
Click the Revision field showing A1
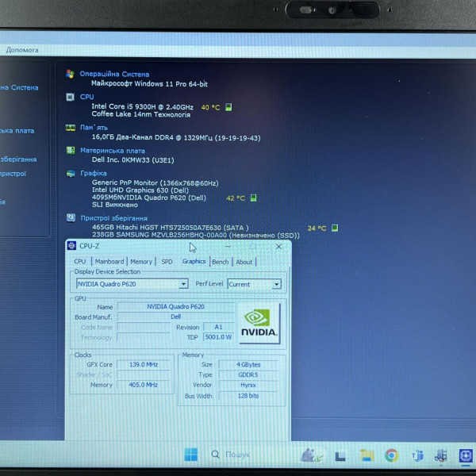[x=218, y=327]
